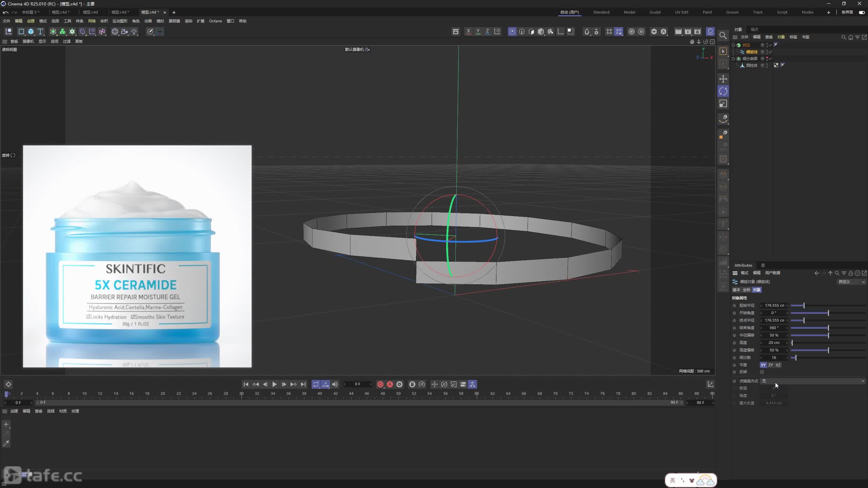Toggle loop playback mode button

316,384
